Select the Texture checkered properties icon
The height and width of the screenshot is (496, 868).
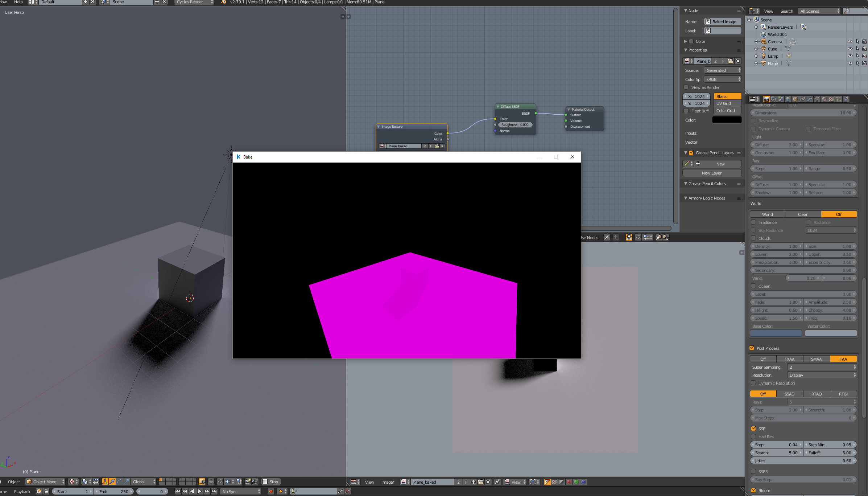pos(831,99)
